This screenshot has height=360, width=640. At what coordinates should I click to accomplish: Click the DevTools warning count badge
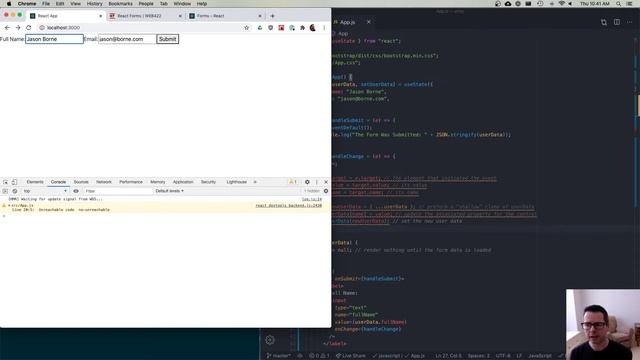(293, 182)
